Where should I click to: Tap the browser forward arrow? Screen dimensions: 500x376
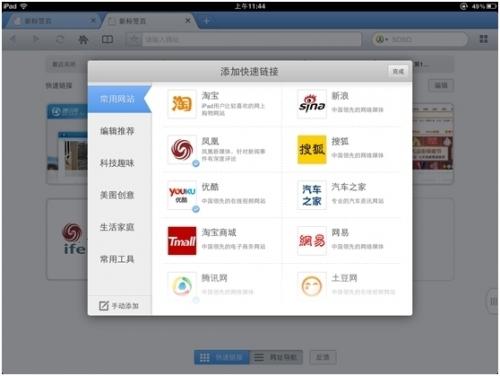click(x=36, y=40)
